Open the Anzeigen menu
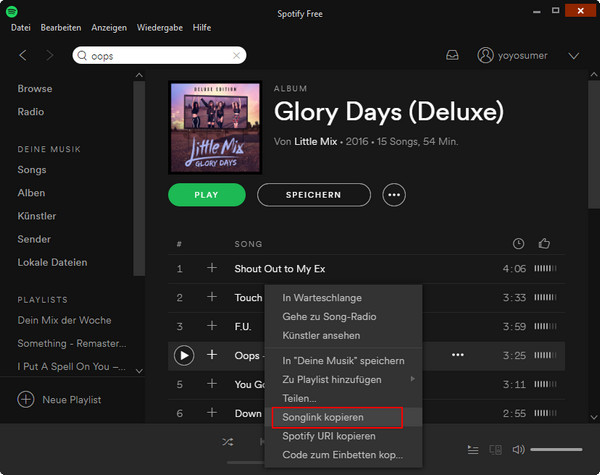Viewport: 600px width, 475px height. click(x=109, y=28)
